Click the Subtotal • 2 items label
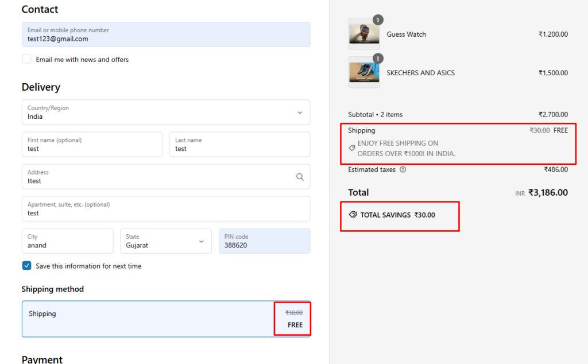The image size is (588, 364). (x=375, y=114)
